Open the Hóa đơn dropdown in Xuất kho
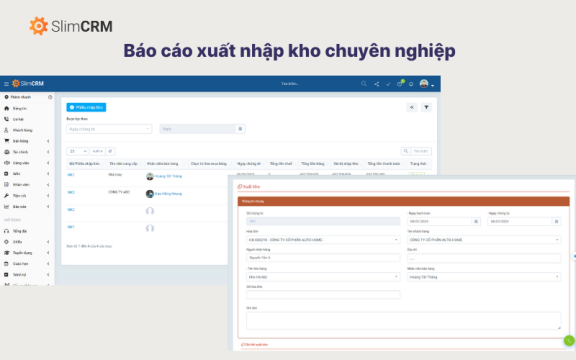The width and height of the screenshot is (576, 360). point(323,240)
